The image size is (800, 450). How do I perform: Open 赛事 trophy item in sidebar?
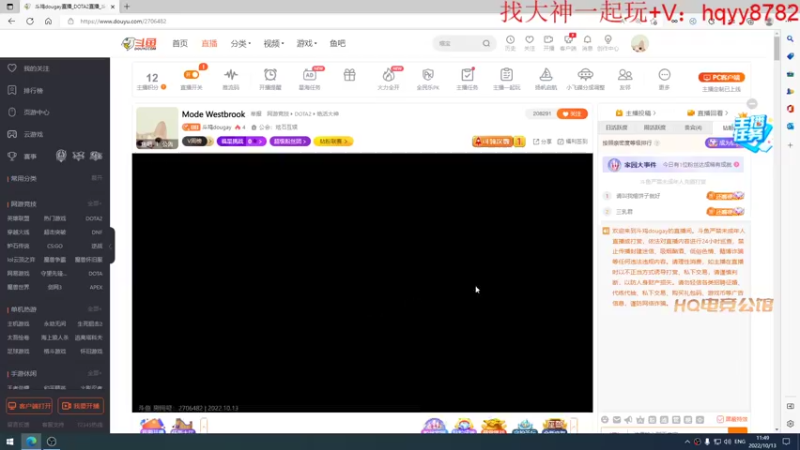pos(22,156)
